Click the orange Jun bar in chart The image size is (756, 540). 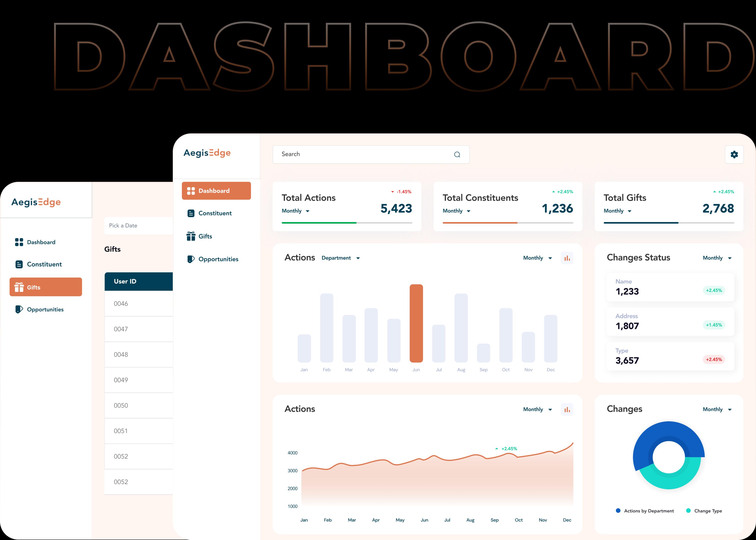point(416,323)
